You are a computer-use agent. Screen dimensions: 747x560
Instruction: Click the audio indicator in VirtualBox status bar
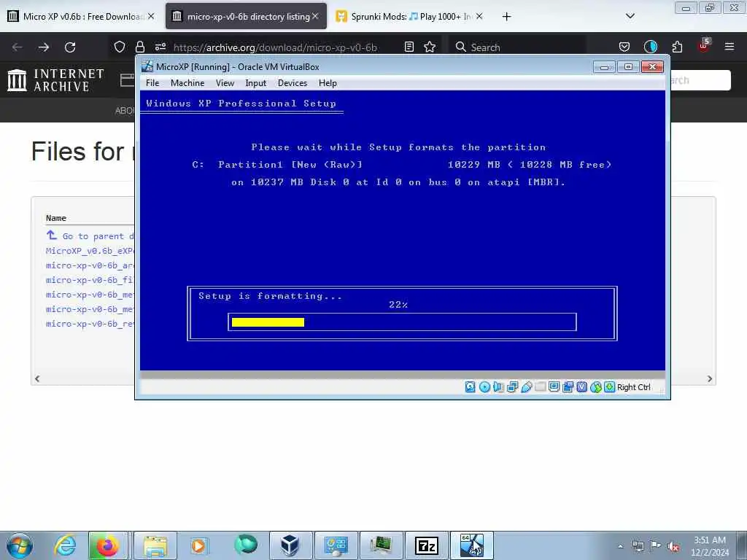498,387
